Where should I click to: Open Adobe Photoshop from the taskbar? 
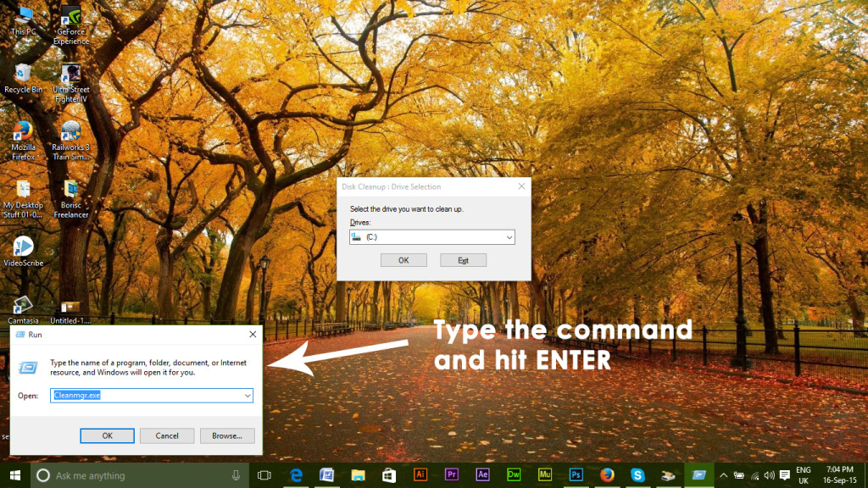pyautogui.click(x=578, y=474)
